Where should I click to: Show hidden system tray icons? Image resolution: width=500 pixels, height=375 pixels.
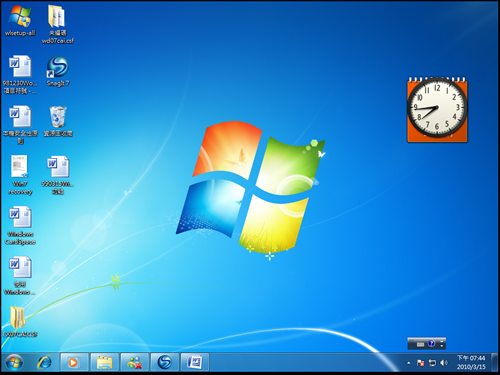409,363
